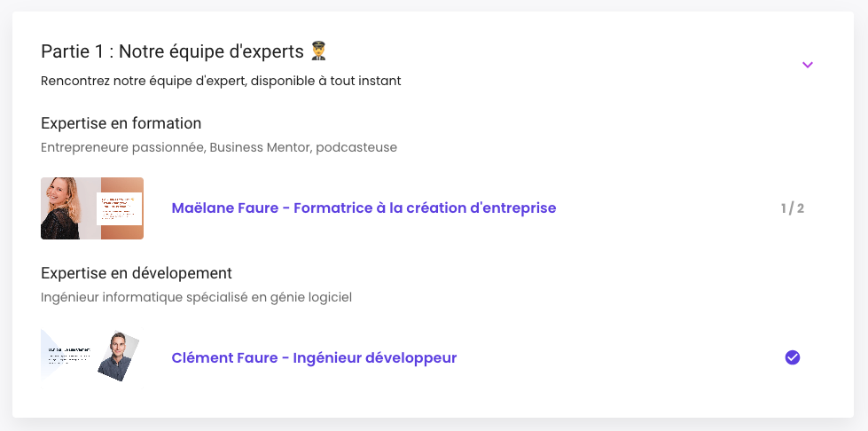Click the "Partie 1 : Notre équipe d'experts" heading
This screenshot has height=431, width=868.
[x=172, y=51]
